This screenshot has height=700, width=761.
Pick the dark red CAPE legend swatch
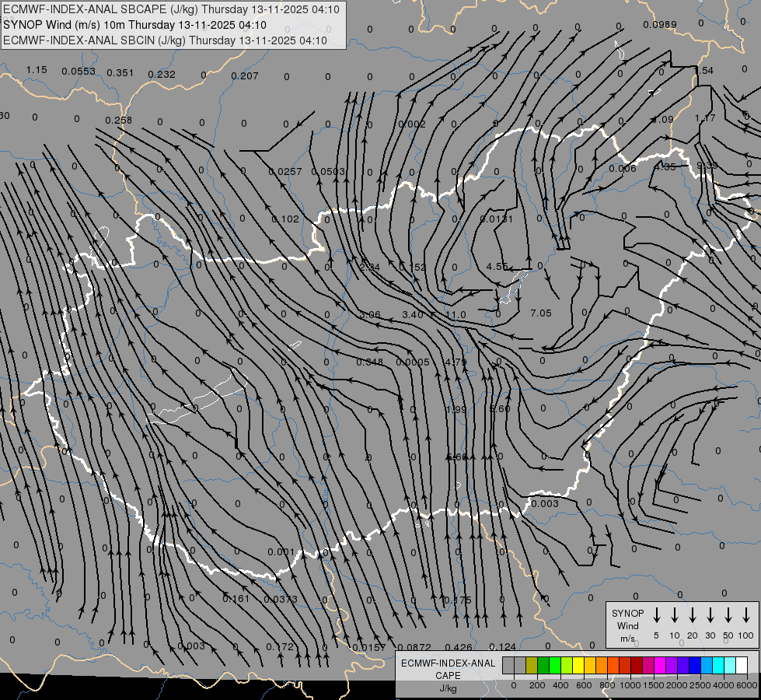637,666
